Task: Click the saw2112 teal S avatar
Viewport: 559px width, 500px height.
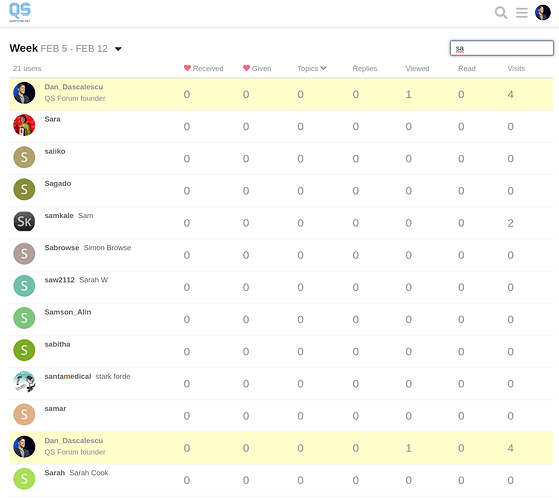Action: (x=24, y=286)
